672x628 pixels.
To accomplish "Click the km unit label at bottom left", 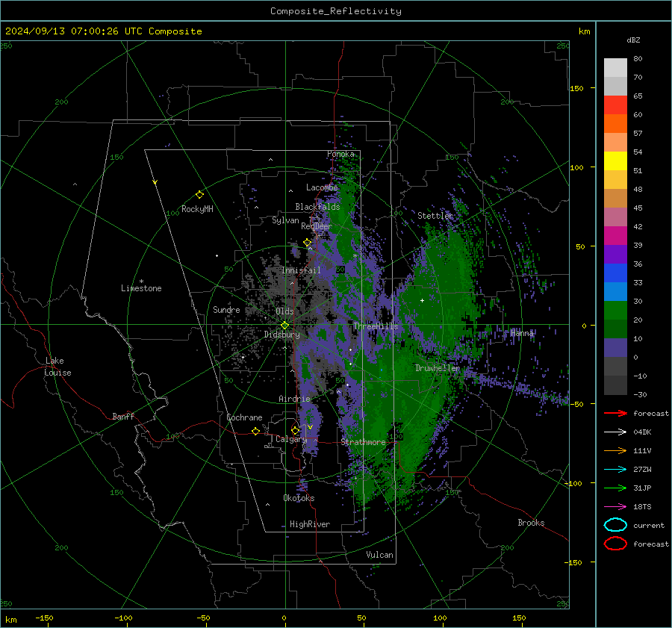I will [10, 620].
